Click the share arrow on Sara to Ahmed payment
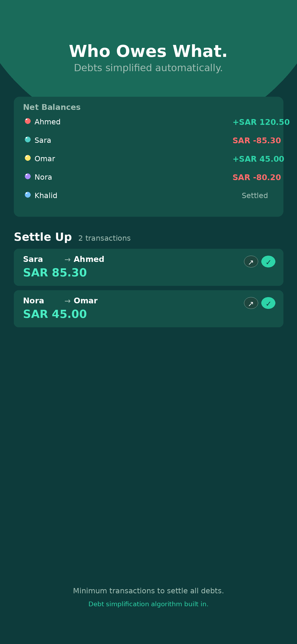 [x=251, y=262]
